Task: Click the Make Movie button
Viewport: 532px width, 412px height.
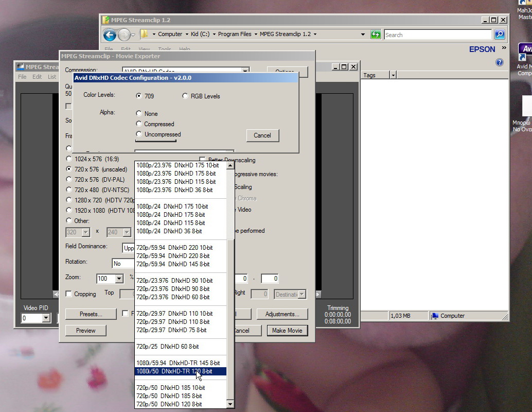Action: [x=287, y=331]
